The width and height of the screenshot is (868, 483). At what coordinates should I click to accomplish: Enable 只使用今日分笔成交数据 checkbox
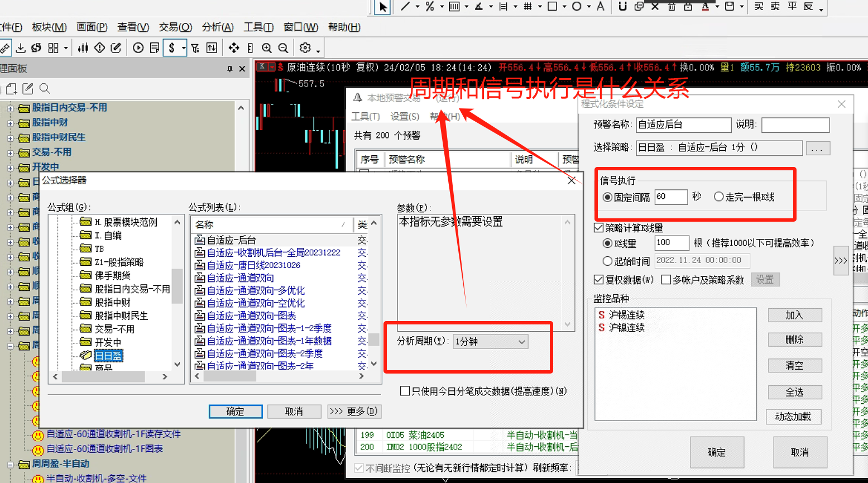[405, 391]
